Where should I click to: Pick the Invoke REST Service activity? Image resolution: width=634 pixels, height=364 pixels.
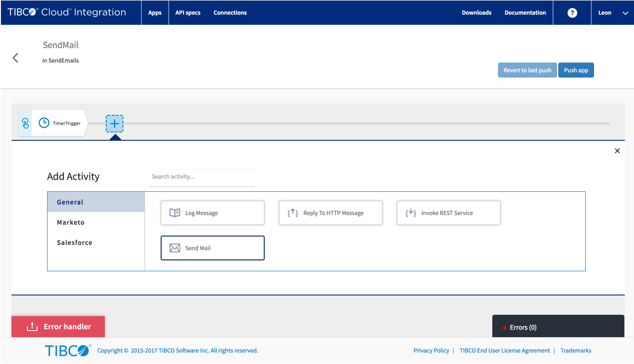(x=448, y=213)
